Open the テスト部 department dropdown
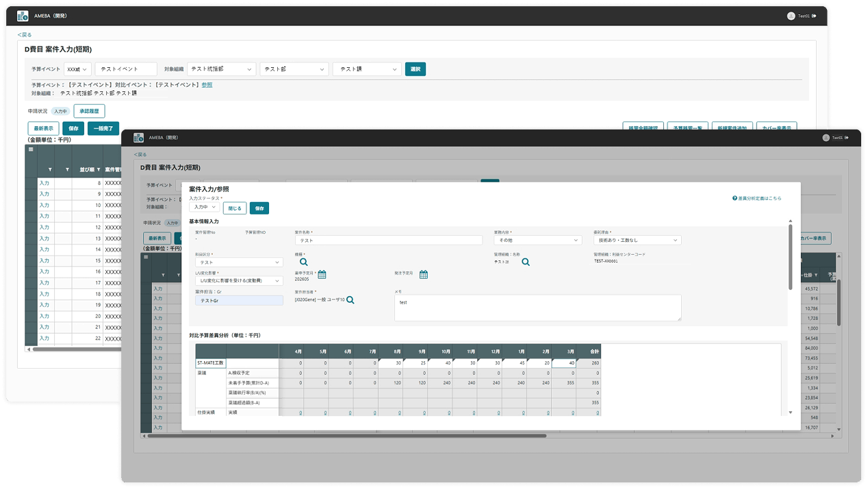 [x=294, y=69]
